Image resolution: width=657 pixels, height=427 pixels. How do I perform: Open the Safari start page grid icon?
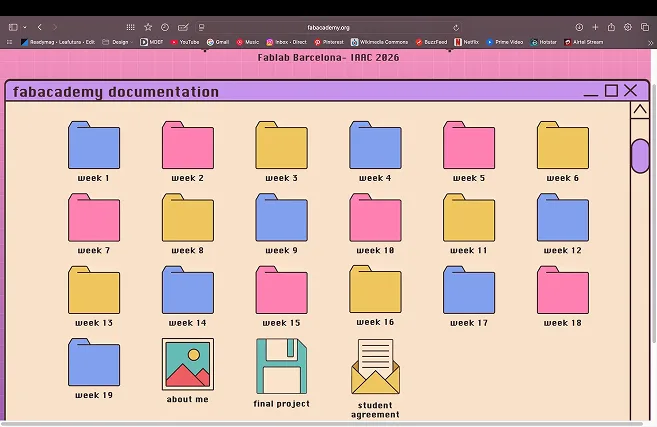pos(130,27)
